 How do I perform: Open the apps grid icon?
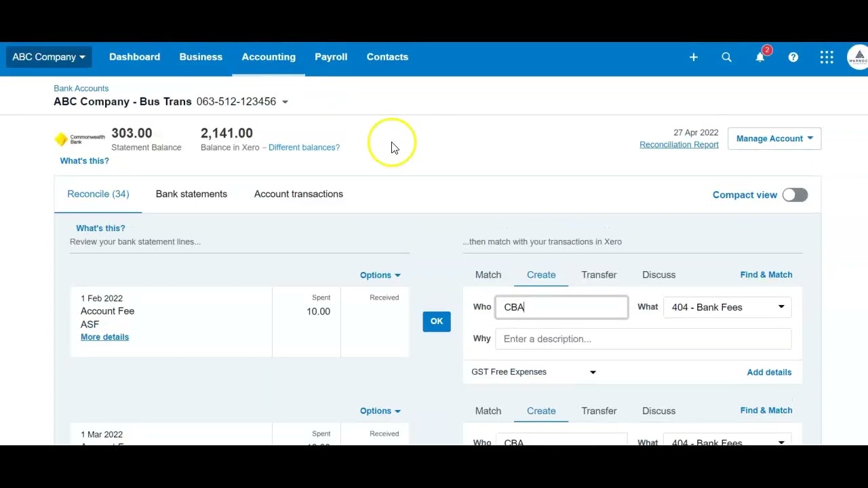coord(826,58)
